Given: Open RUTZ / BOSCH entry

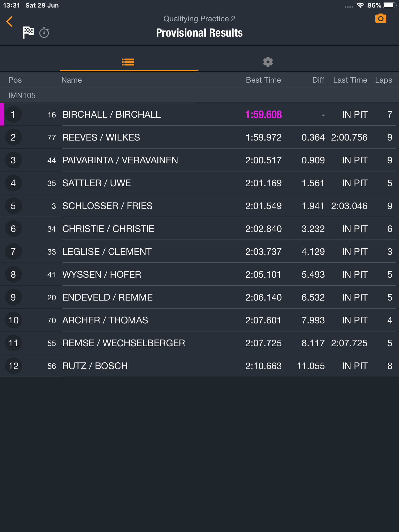Looking at the screenshot, I should [x=199, y=366].
